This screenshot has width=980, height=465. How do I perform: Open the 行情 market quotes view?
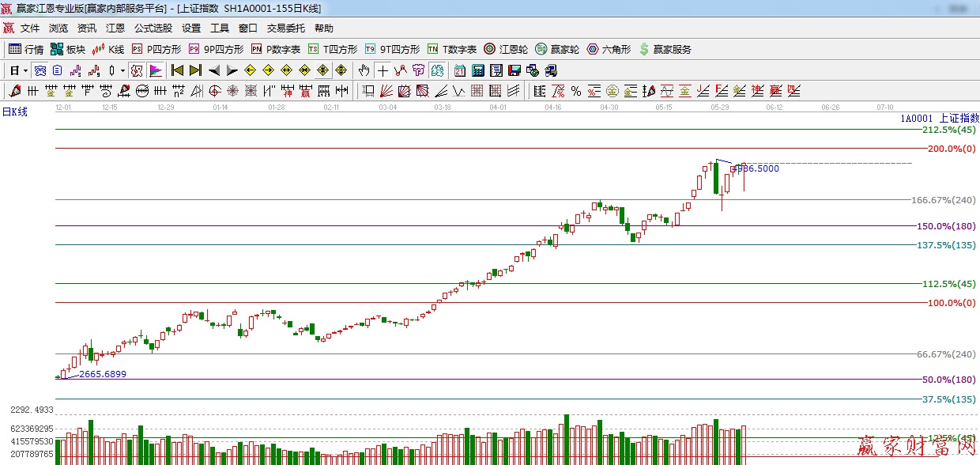tap(26, 49)
